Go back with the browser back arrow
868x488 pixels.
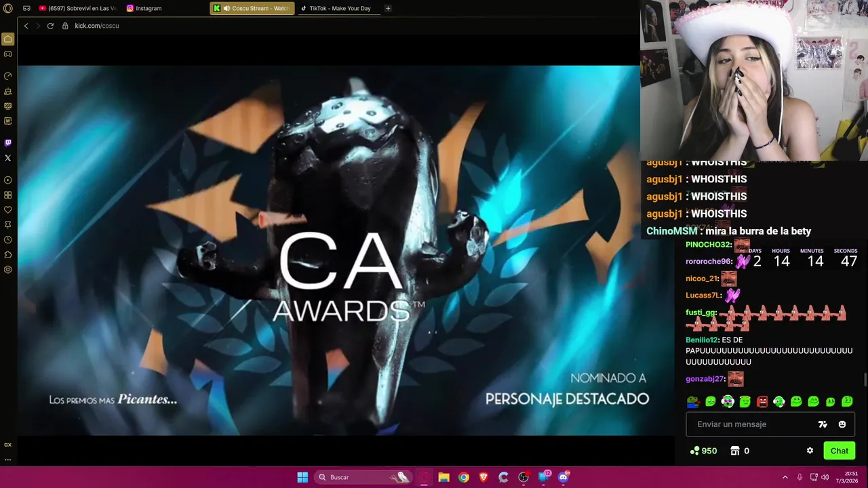(x=26, y=26)
